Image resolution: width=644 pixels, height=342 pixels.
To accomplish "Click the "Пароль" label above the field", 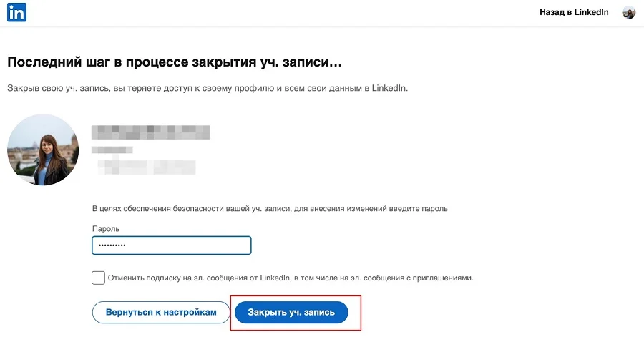I will [x=106, y=228].
